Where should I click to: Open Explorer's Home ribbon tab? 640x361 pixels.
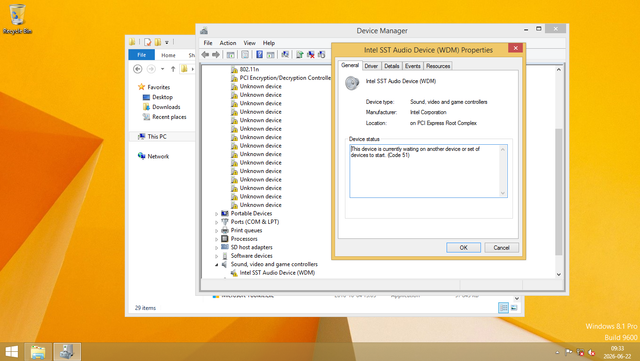(168, 55)
